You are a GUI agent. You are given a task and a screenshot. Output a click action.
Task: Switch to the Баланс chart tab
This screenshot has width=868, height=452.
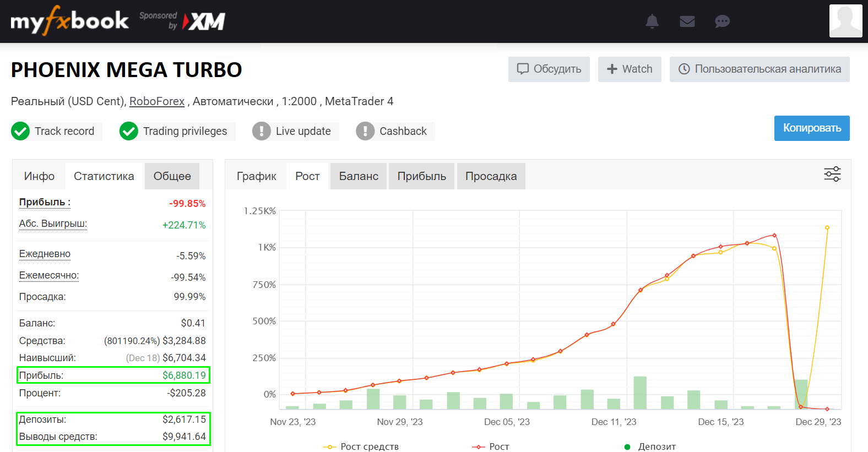[359, 176]
